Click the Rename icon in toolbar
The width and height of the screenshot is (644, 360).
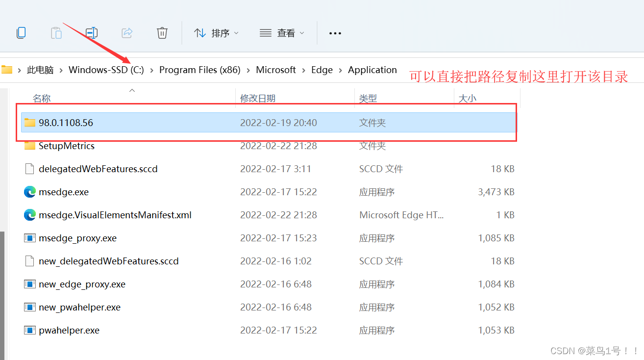[x=92, y=33]
